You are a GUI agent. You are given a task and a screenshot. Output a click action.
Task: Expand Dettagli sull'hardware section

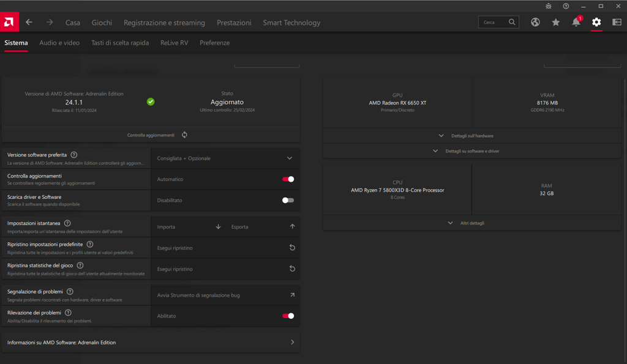(x=471, y=136)
